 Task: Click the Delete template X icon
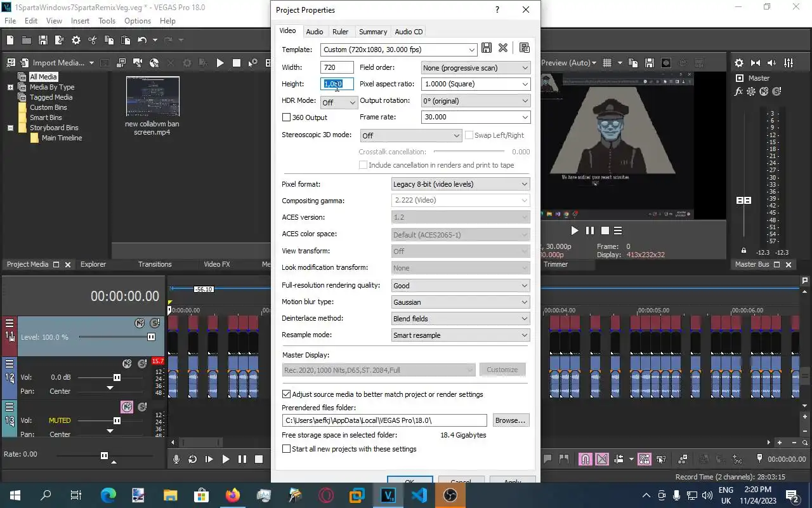coord(503,48)
